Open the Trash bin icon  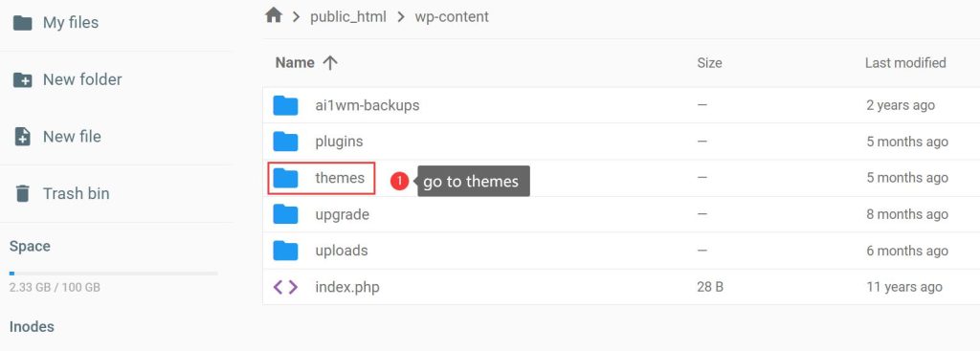pyautogui.click(x=23, y=193)
